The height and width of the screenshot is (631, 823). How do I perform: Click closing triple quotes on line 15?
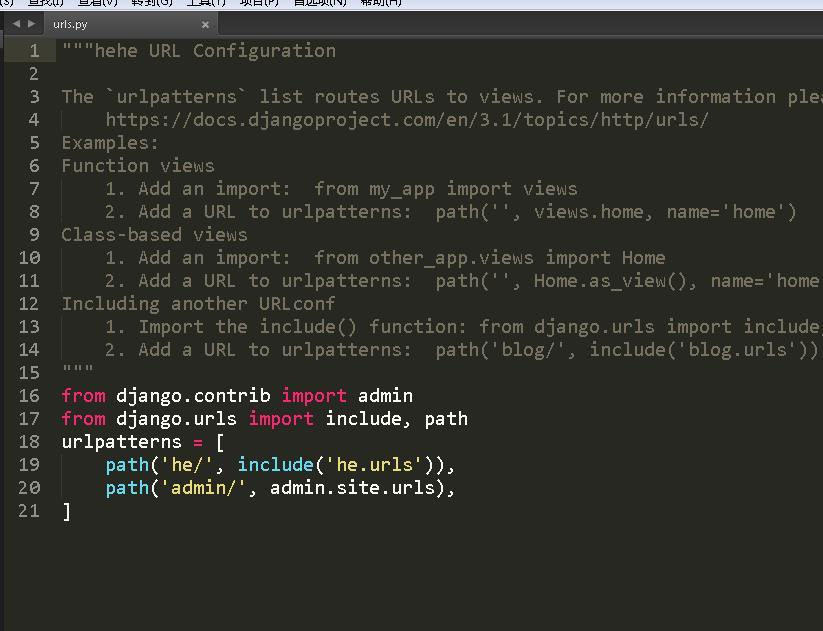78,368
